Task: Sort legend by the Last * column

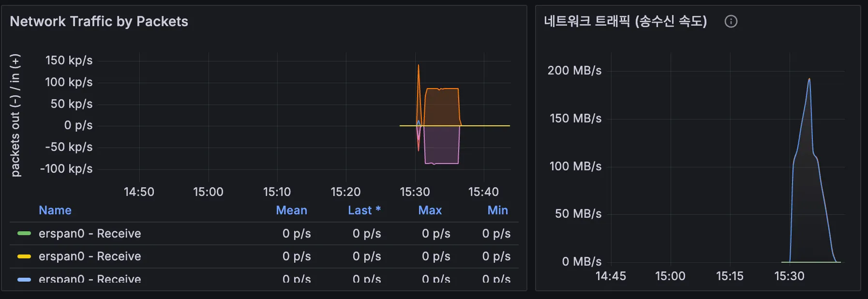Action: click(364, 210)
